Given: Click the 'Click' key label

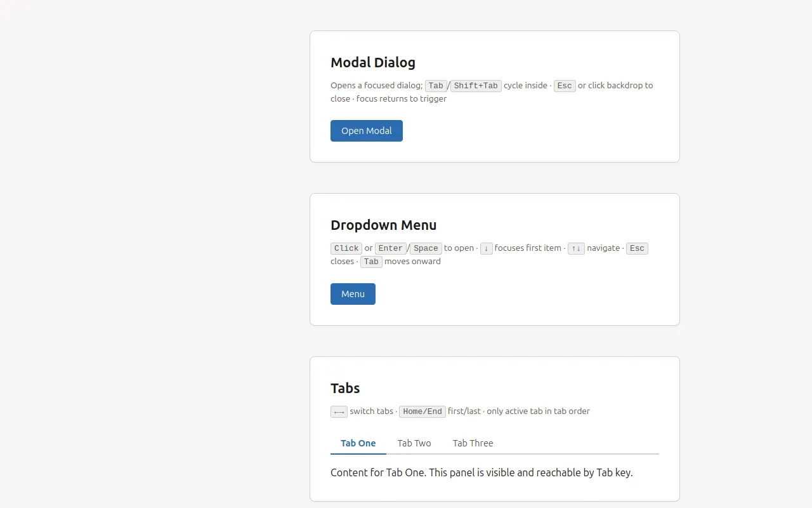Looking at the screenshot, I should [346, 248].
